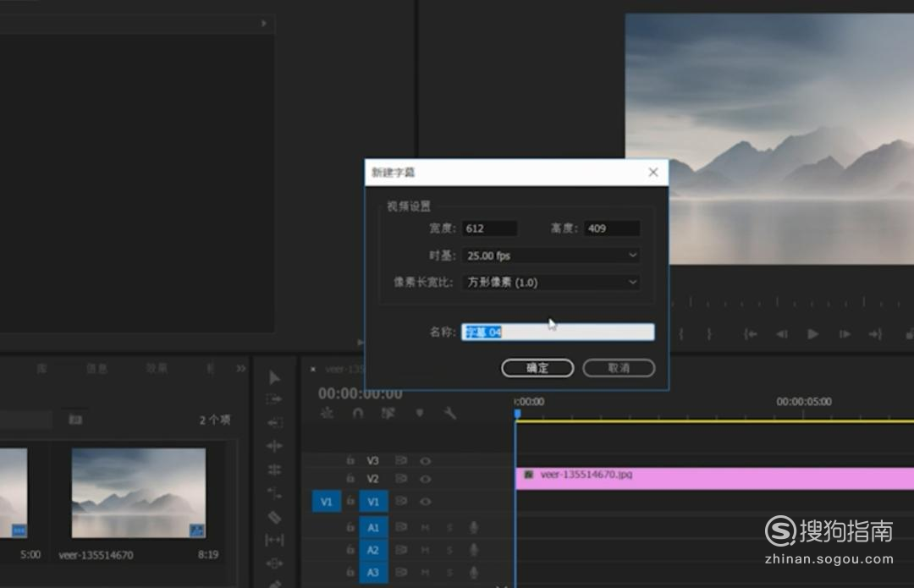Click the height field showing 409

(x=612, y=228)
